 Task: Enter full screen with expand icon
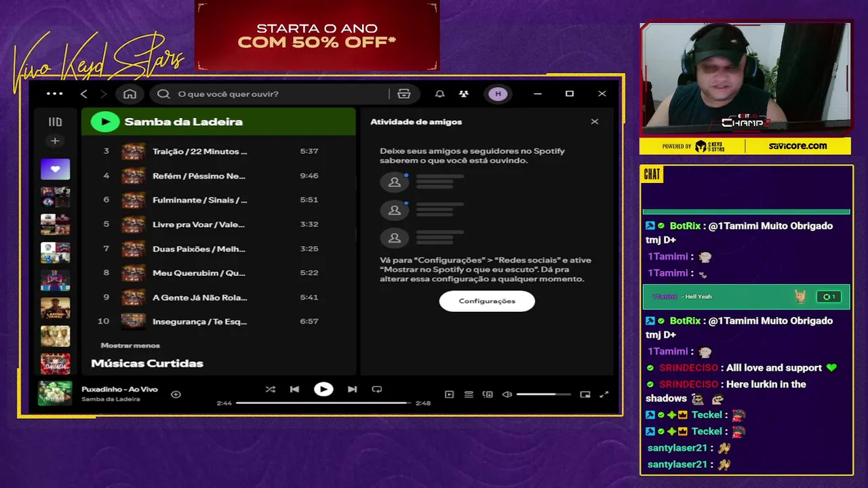click(x=604, y=394)
